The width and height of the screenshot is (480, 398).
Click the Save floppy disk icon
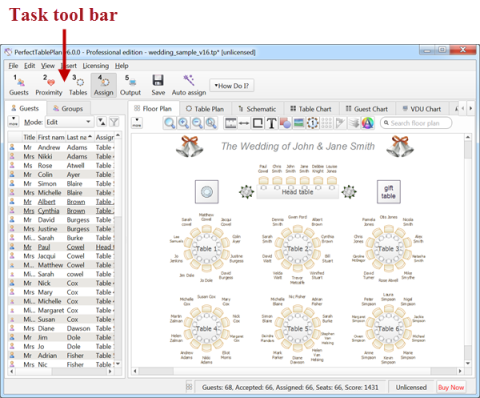158,81
